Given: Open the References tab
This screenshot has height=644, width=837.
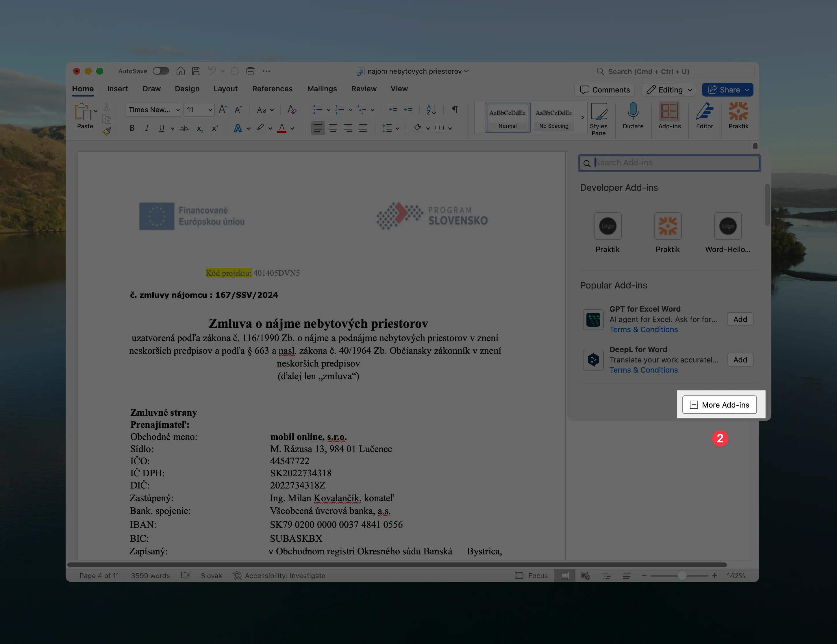Looking at the screenshot, I should pos(272,88).
